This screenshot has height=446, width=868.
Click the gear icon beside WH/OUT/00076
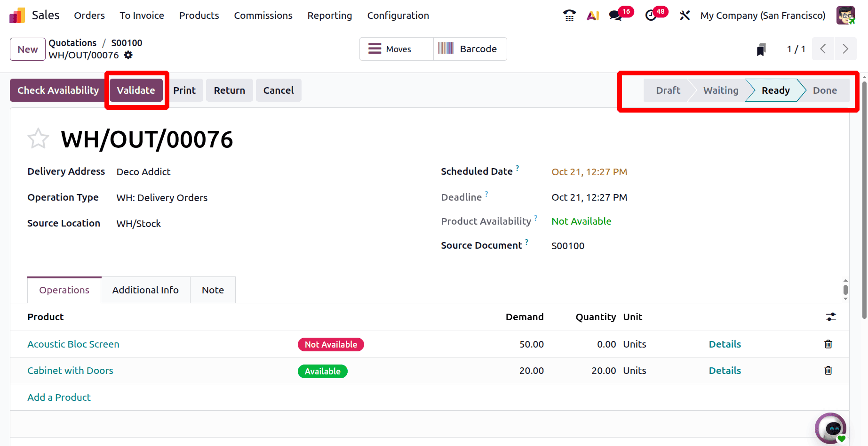128,55
